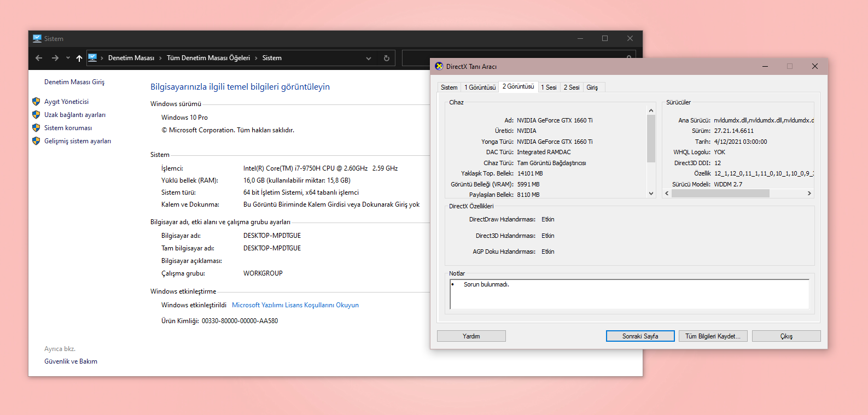This screenshot has height=415, width=868.
Task: Click the Sürücü Modeli value 'WDDM 2.7'
Action: coord(728,184)
